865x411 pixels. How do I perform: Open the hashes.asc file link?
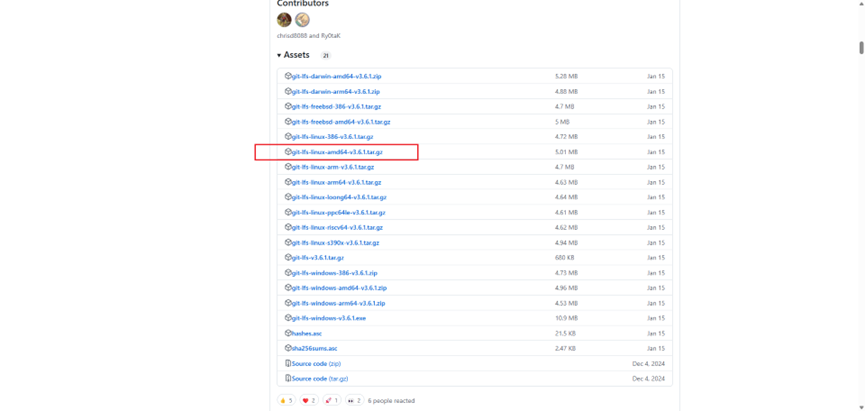tap(307, 334)
